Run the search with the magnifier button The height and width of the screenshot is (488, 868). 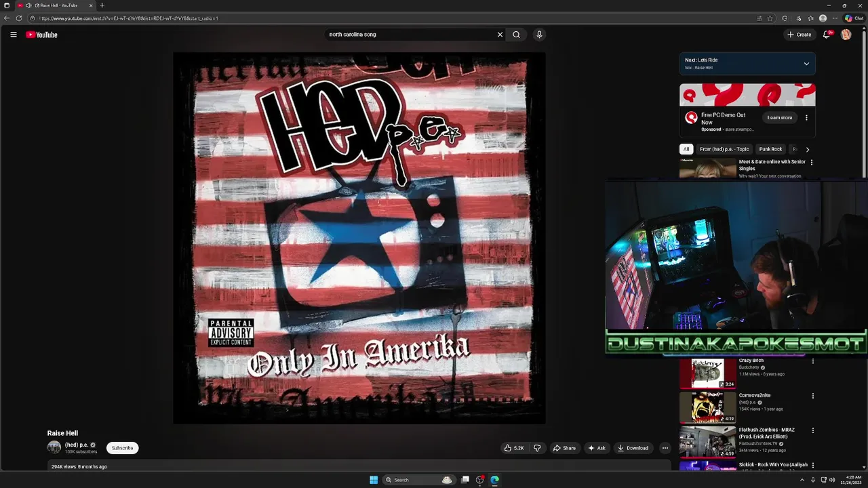pos(516,35)
